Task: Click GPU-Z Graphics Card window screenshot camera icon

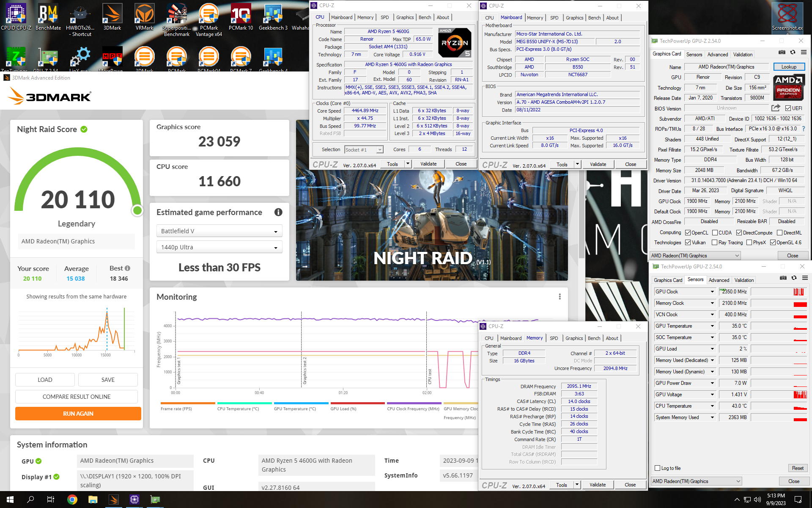Action: click(x=782, y=52)
